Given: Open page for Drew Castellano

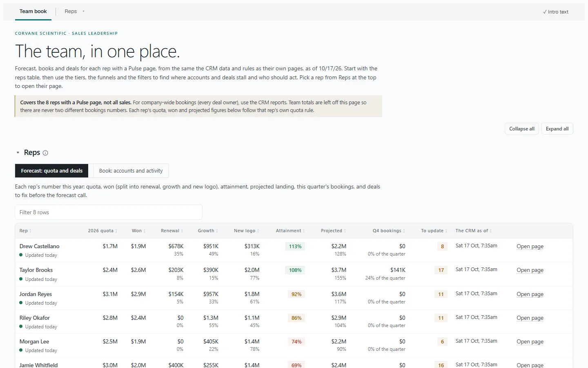Looking at the screenshot, I should click(530, 247).
